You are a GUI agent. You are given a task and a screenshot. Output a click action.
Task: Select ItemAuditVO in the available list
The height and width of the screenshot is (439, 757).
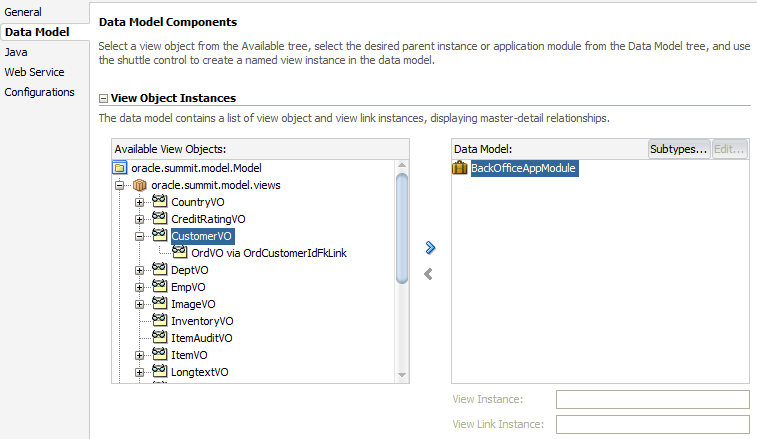pos(202,338)
